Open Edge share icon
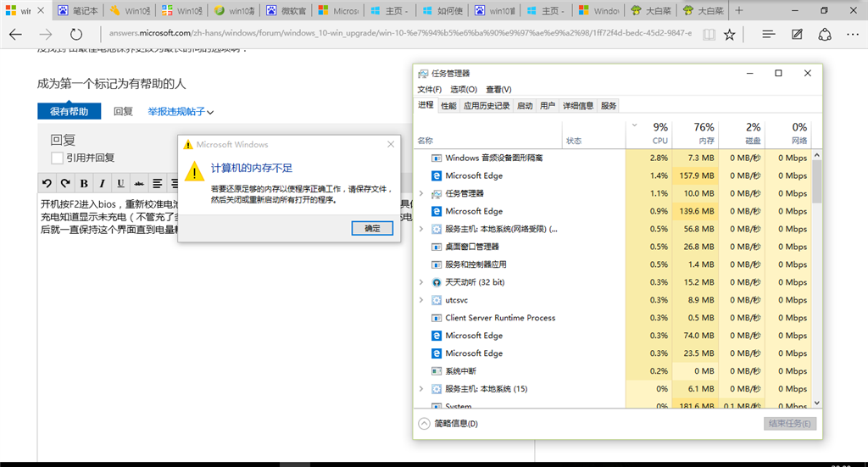Viewport: 868px width, 467px height. [x=825, y=34]
